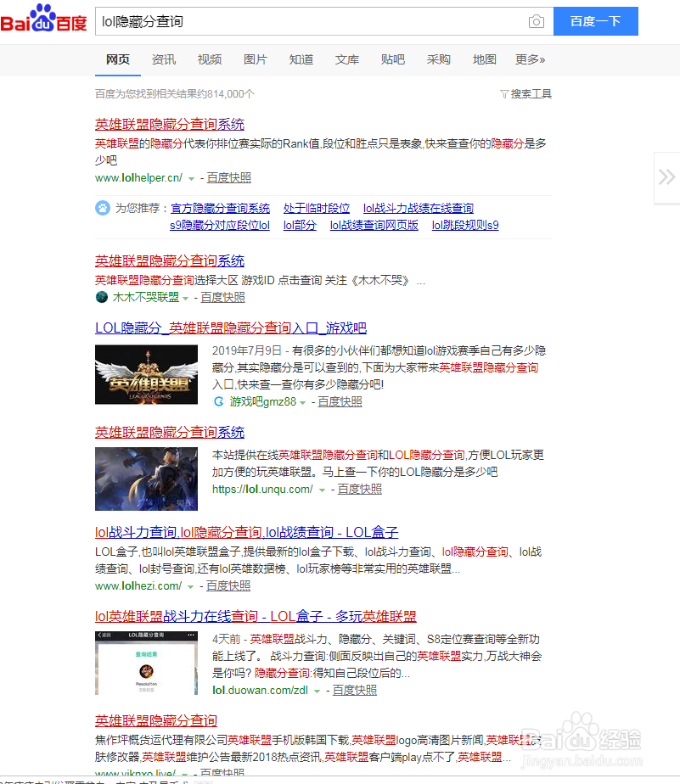Open 百度快照 for 游戏吧gmz88

click(x=340, y=401)
